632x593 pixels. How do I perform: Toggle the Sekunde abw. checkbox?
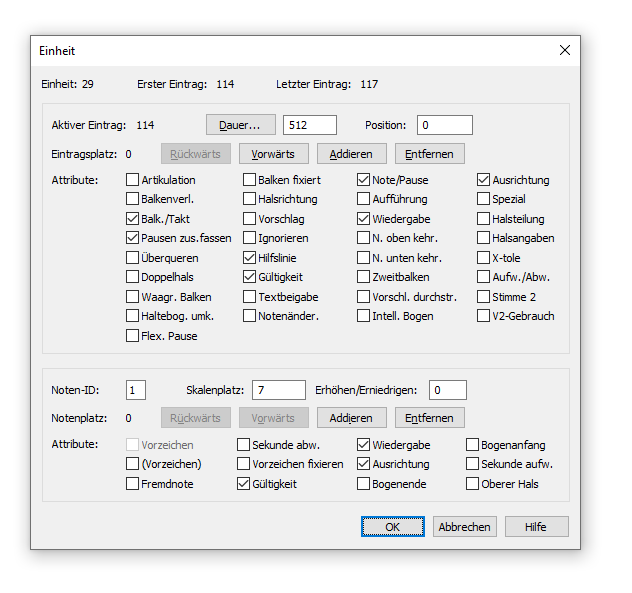click(x=243, y=445)
